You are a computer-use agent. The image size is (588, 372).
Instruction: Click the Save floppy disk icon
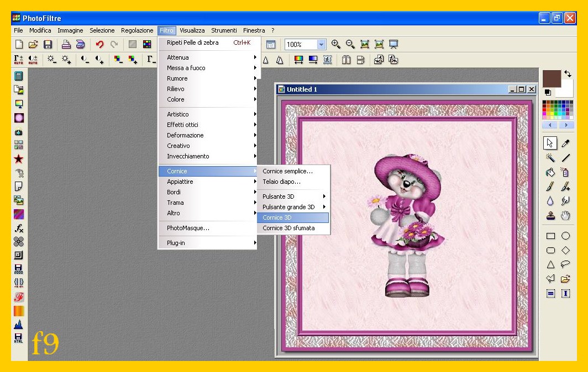[48, 45]
